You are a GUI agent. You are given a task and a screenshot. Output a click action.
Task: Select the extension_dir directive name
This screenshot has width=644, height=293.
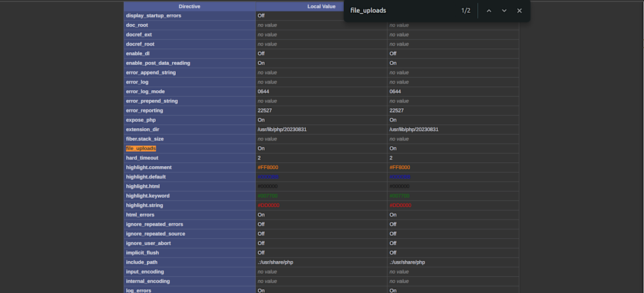pyautogui.click(x=142, y=129)
